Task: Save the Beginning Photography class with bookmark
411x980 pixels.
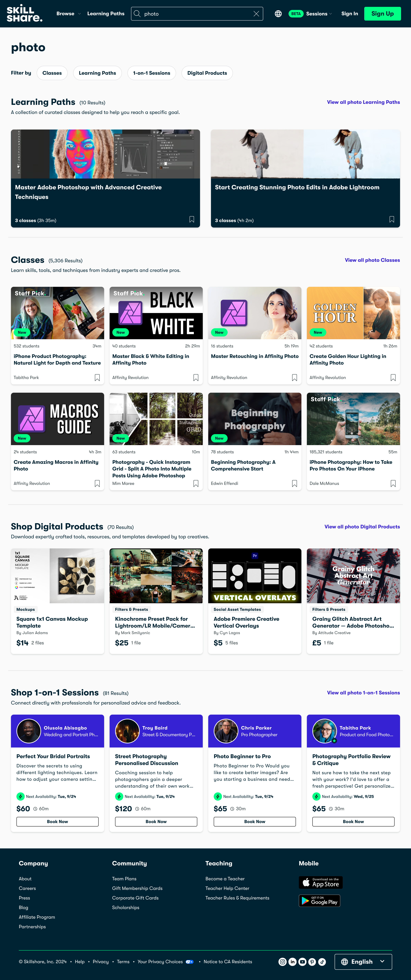Action: pyautogui.click(x=294, y=483)
